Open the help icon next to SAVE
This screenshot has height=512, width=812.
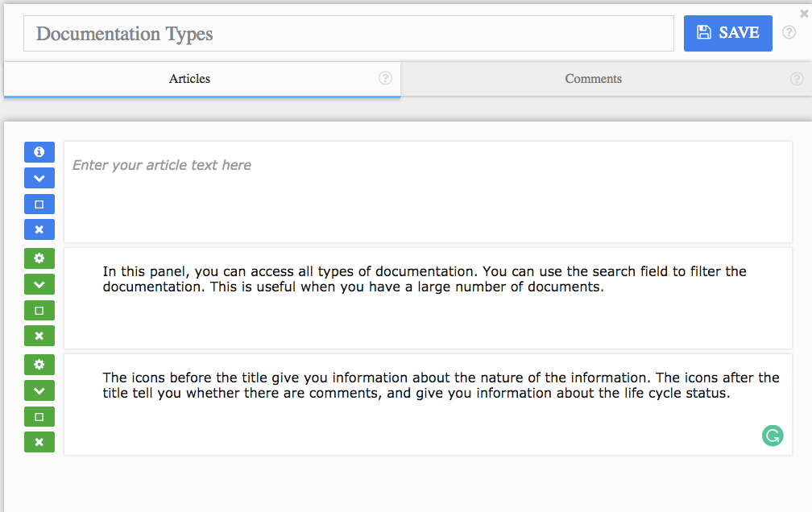(789, 32)
